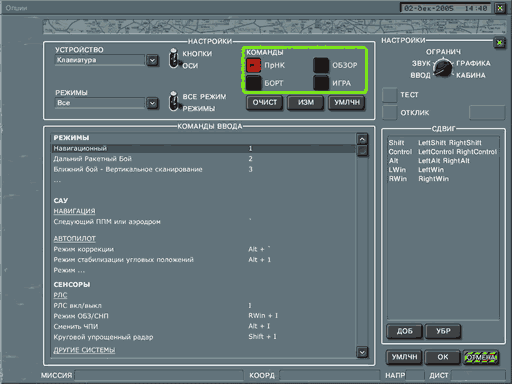This screenshot has height=384, width=512.
Task: Click the НАПР field
Action: tap(415, 375)
